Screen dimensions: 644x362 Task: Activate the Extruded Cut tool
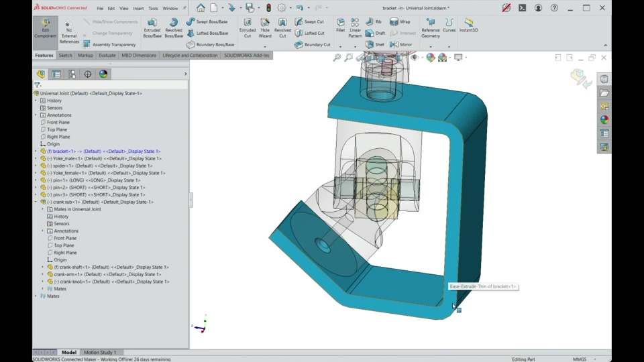(x=248, y=28)
